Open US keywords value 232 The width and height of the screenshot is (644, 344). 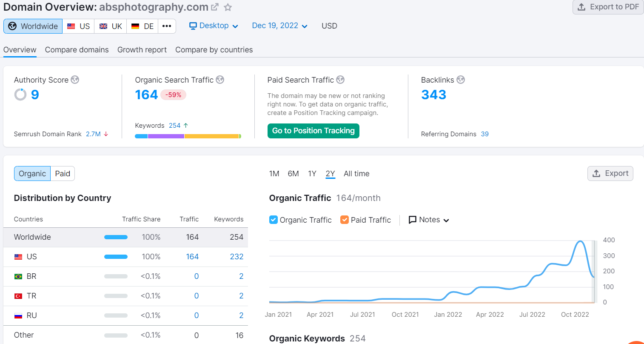[x=237, y=257]
